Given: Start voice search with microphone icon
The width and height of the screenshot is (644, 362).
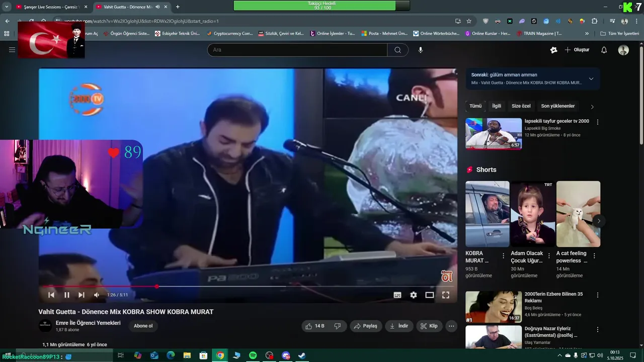Looking at the screenshot, I should pos(421,50).
